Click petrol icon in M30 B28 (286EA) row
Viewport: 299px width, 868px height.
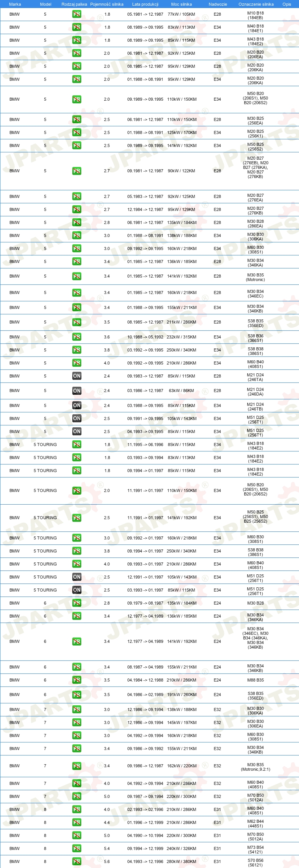(x=76, y=222)
